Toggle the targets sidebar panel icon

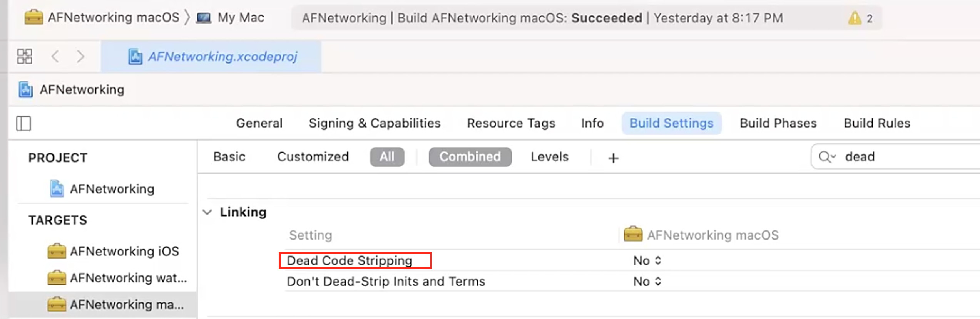pos(23,124)
